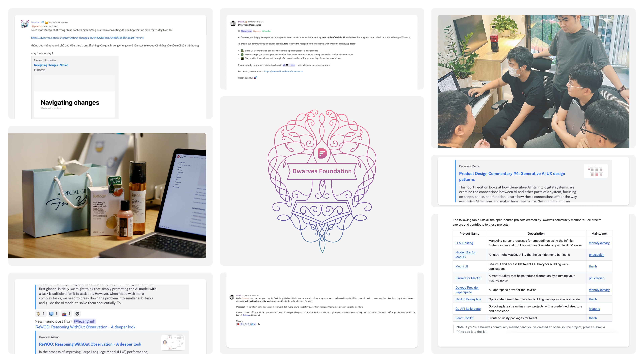The image size is (644, 362).
Task: Click the frog emoji beside financial support bullet
Action: pos(242,58)
